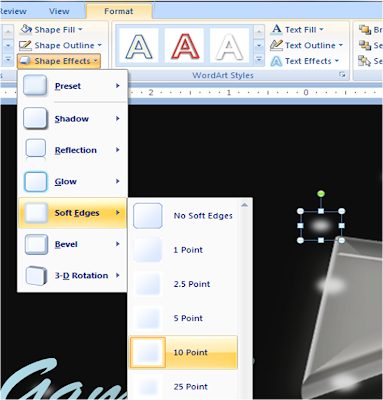383x400 pixels.
Task: Click the Reflection effect thumbnail icon
Action: (x=35, y=149)
